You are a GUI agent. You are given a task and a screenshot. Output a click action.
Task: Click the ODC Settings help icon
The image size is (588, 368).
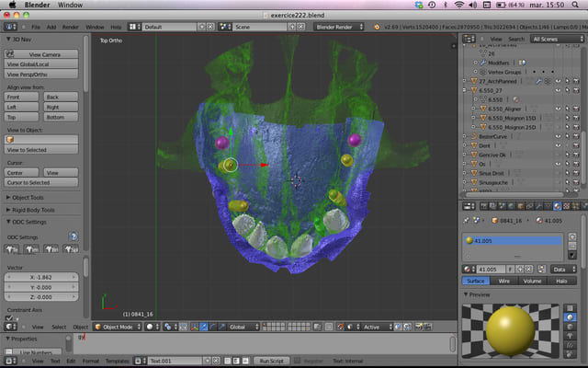tap(73, 236)
